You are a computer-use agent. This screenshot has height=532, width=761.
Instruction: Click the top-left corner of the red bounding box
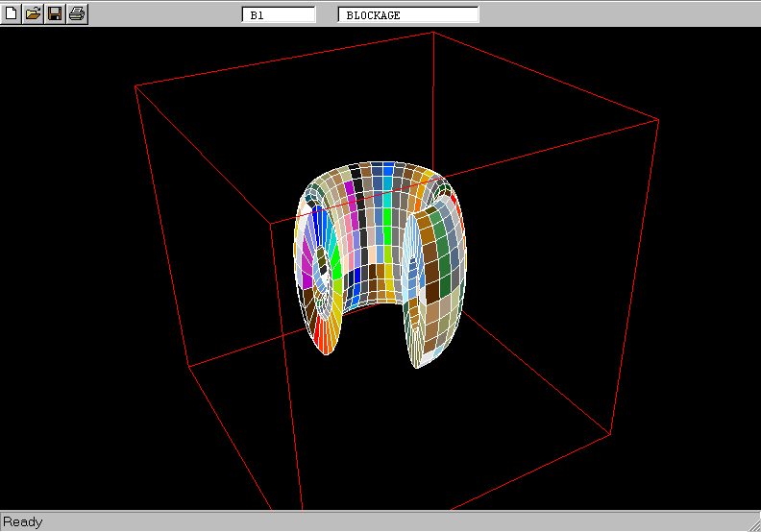pos(135,86)
